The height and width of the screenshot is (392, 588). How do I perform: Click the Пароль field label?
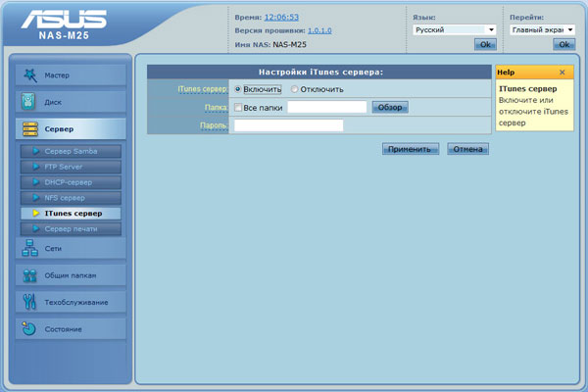click(x=214, y=125)
